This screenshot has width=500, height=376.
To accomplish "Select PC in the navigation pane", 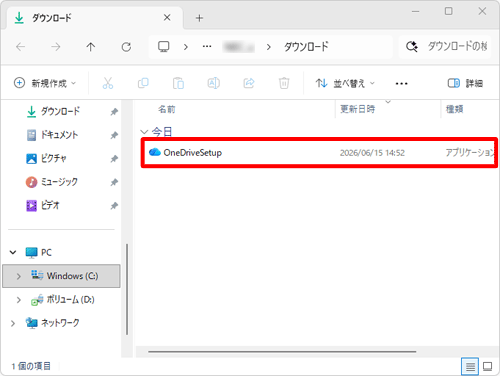I will tap(46, 252).
